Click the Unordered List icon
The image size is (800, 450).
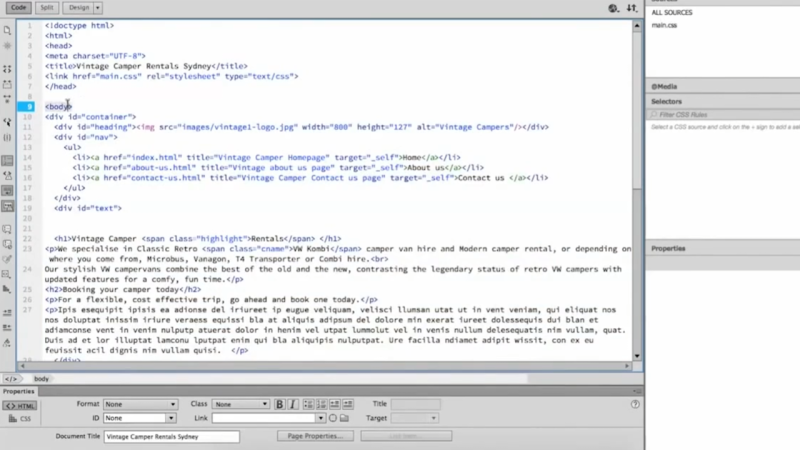coord(308,404)
